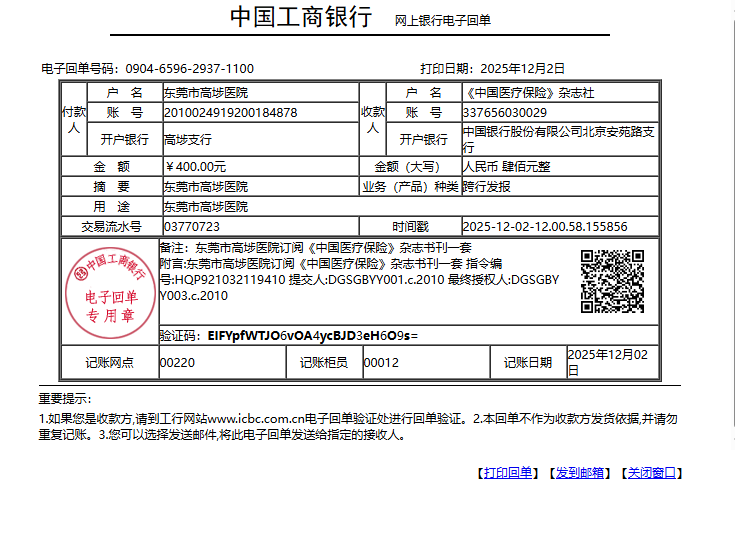Image resolution: width=735 pixels, height=557 pixels.
Task: Open the 发到邮箱 link
Action: coord(581,473)
